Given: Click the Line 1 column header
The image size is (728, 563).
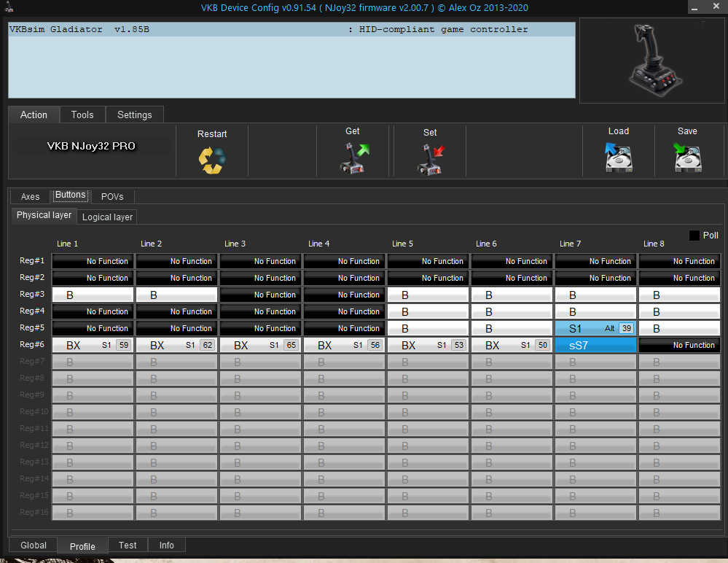Looking at the screenshot, I should coord(67,244).
